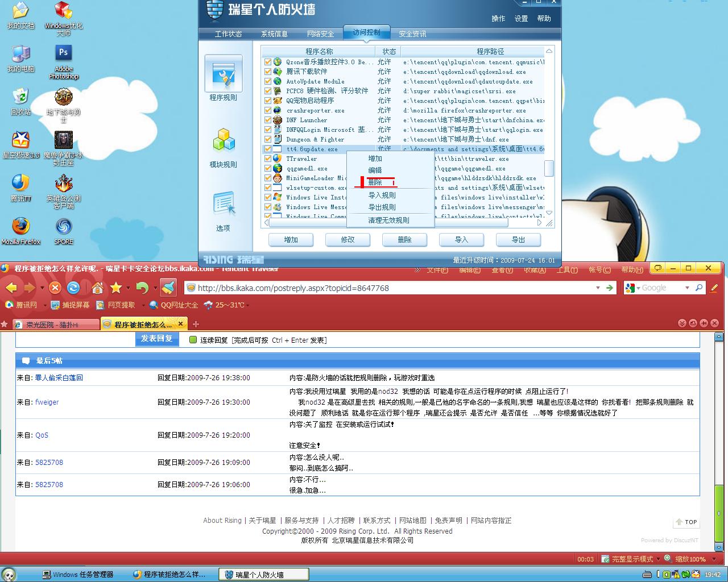Open the new tab plus button

click(196, 324)
